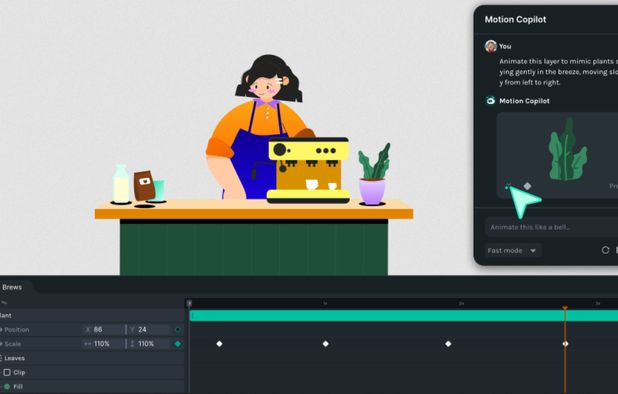618x394 pixels.
Task: Select the potted plant on canvas
Action: (x=373, y=175)
